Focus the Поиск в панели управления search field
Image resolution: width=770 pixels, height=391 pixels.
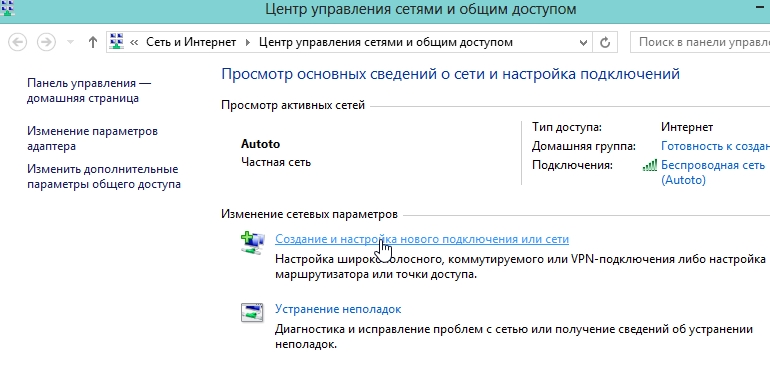[x=700, y=42]
